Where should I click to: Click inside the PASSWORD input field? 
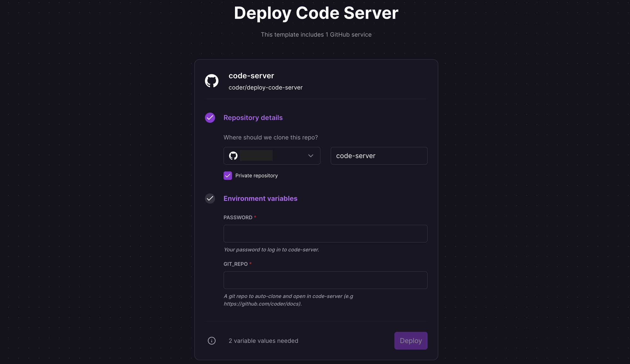click(325, 233)
